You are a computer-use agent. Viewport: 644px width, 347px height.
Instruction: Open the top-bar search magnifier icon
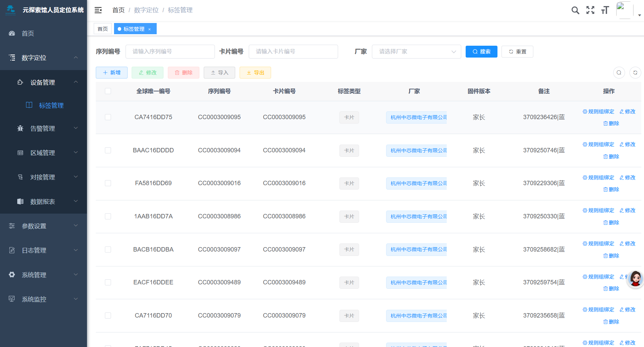point(575,10)
